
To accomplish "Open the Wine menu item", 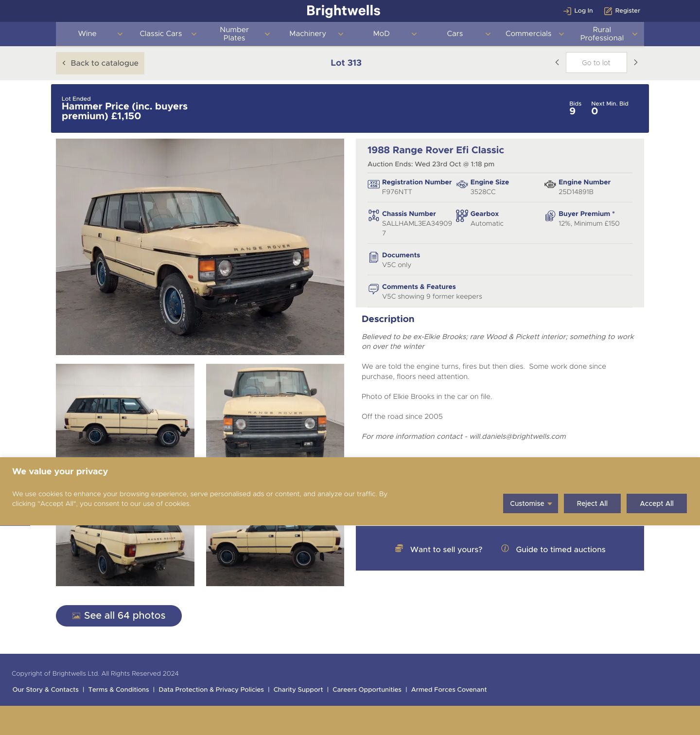I will [87, 34].
